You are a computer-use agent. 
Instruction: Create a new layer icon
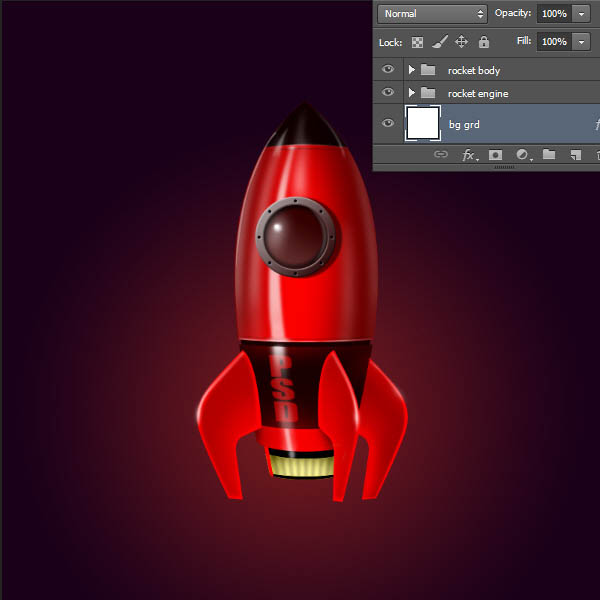pos(576,155)
